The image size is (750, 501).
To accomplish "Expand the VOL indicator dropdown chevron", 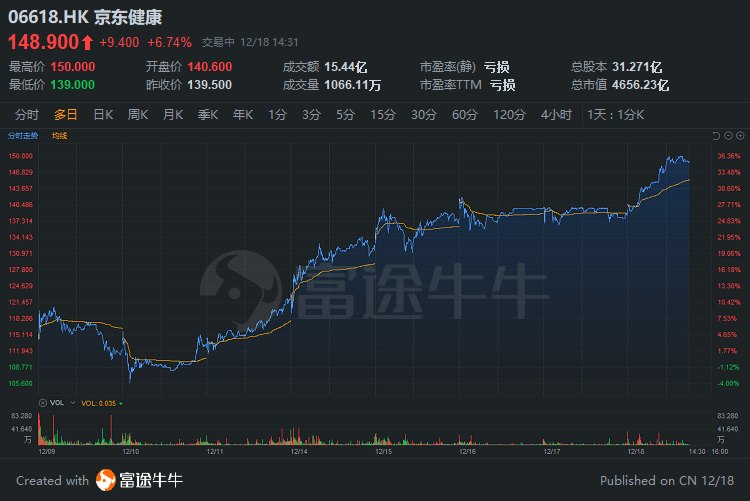I will click(x=73, y=403).
